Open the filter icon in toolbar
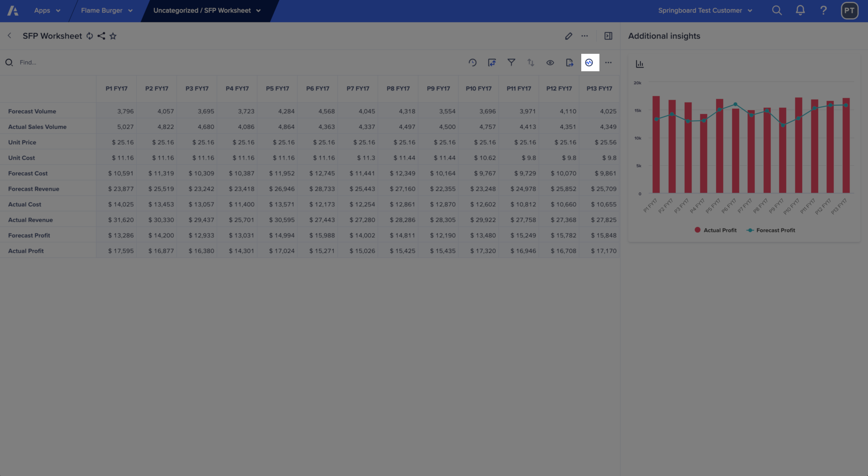 [510, 62]
